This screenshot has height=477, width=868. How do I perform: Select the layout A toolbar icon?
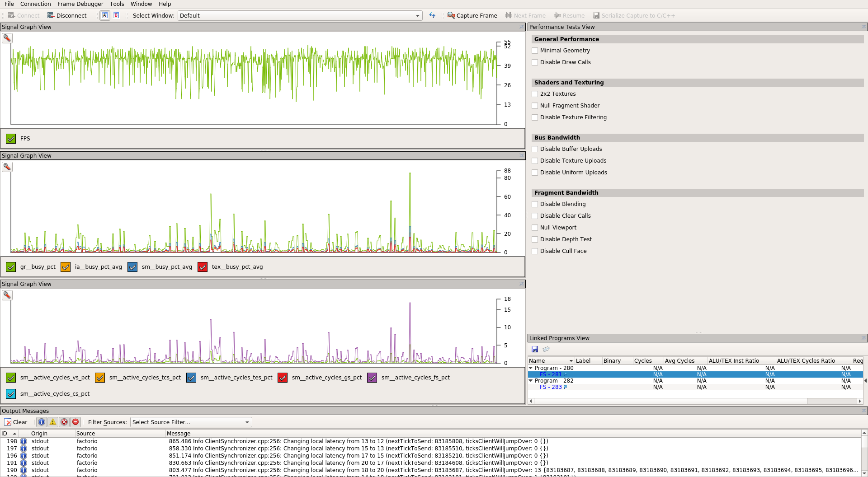(x=105, y=15)
